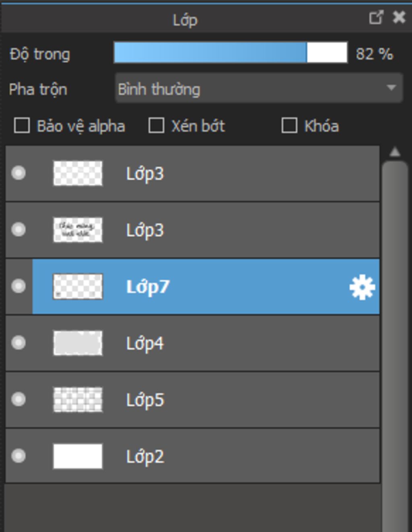Image resolution: width=412 pixels, height=532 pixels.
Task: Select the Lớp4 layer
Action: pyautogui.click(x=193, y=343)
